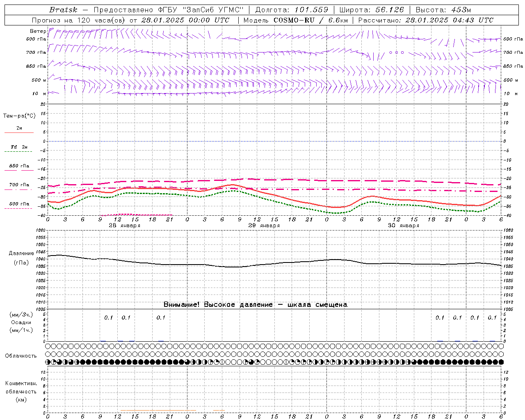Image resolution: width=525 pixels, height=420 pixels.
Task: Click the 500 гПа temperature legend entry
Action: coord(19,204)
